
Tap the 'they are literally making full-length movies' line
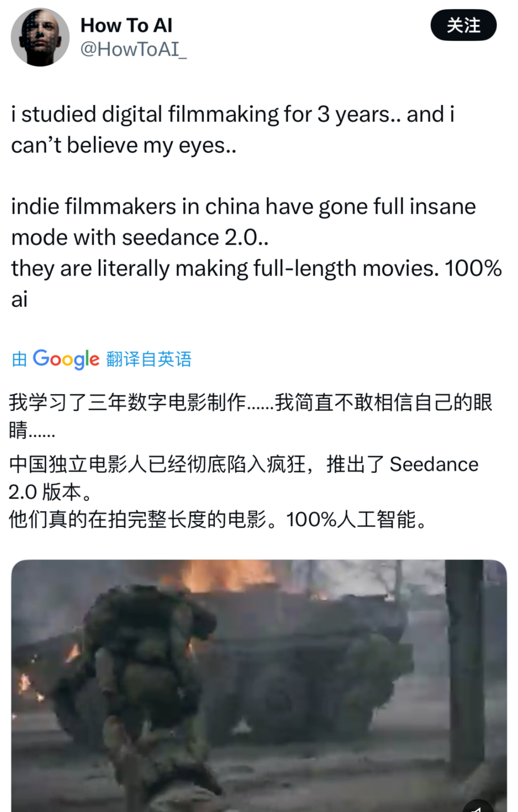pos(225,269)
